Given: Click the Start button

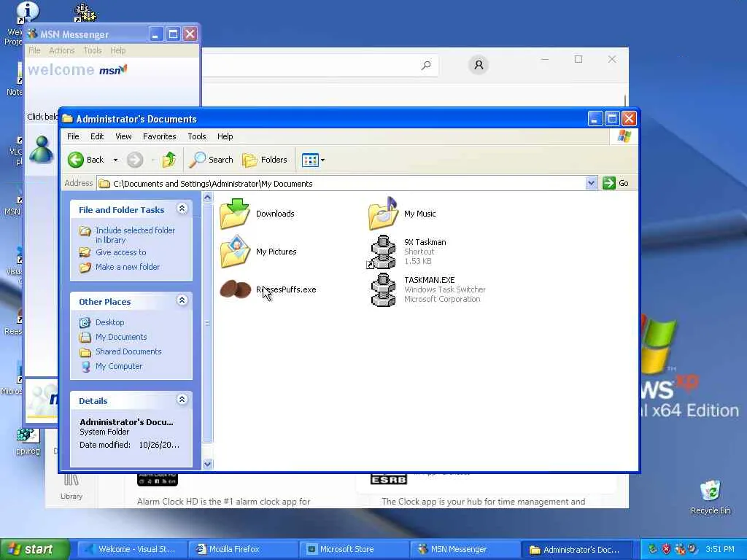Looking at the screenshot, I should [x=34, y=549].
